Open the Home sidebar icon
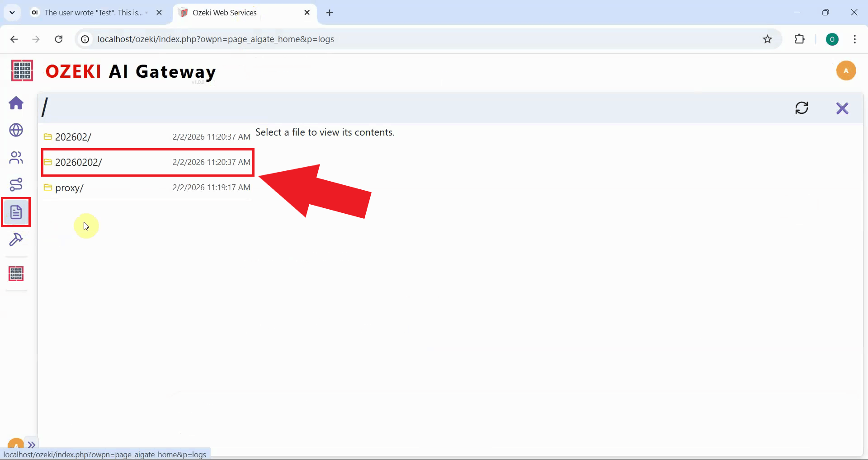This screenshot has width=868, height=460. pyautogui.click(x=16, y=103)
